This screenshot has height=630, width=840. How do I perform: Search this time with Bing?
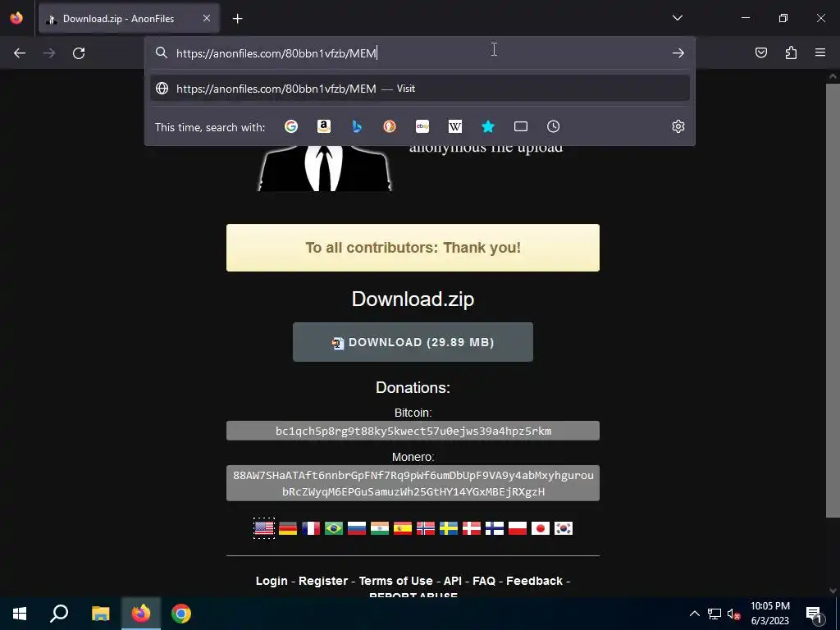pyautogui.click(x=357, y=126)
